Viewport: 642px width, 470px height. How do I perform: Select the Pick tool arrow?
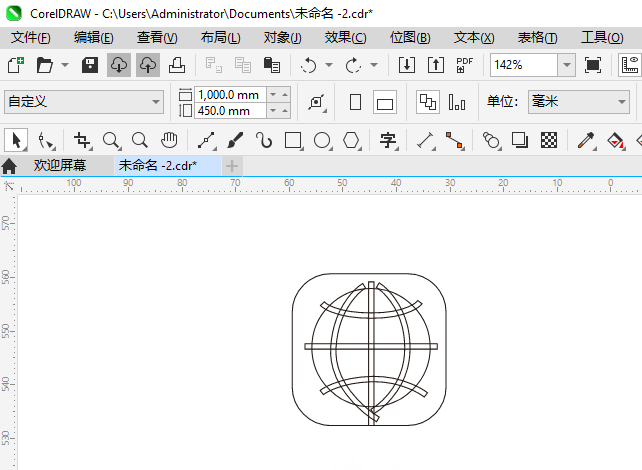[16, 140]
